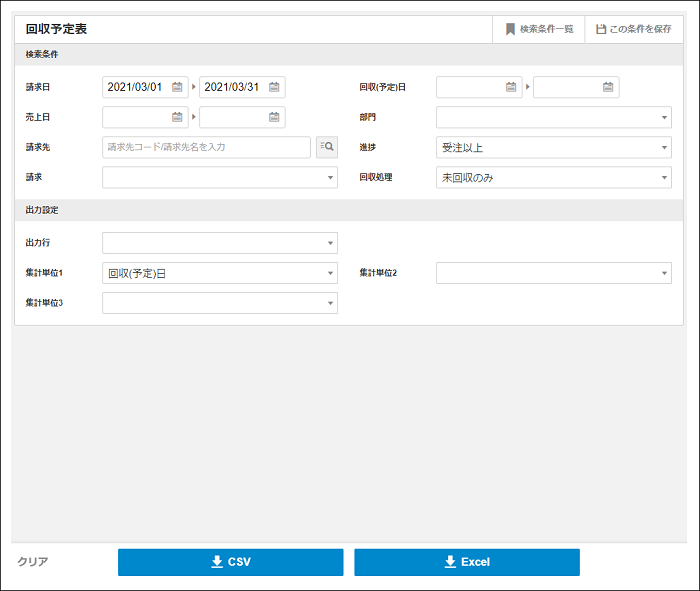Expand the 進捗 dropdown showing 受注以上

point(553,147)
